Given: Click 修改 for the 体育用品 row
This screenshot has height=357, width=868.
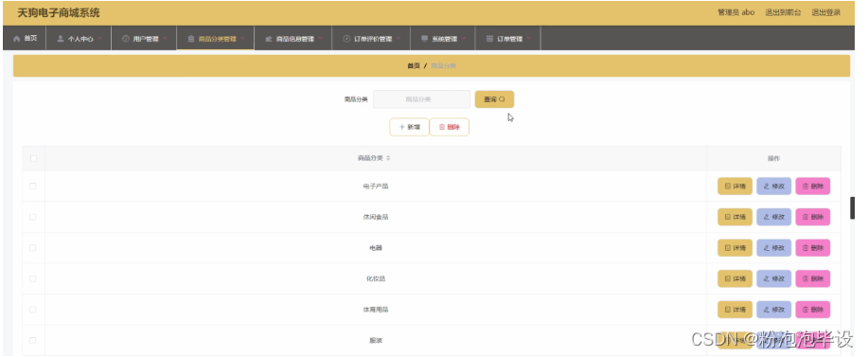Looking at the screenshot, I should click(774, 310).
